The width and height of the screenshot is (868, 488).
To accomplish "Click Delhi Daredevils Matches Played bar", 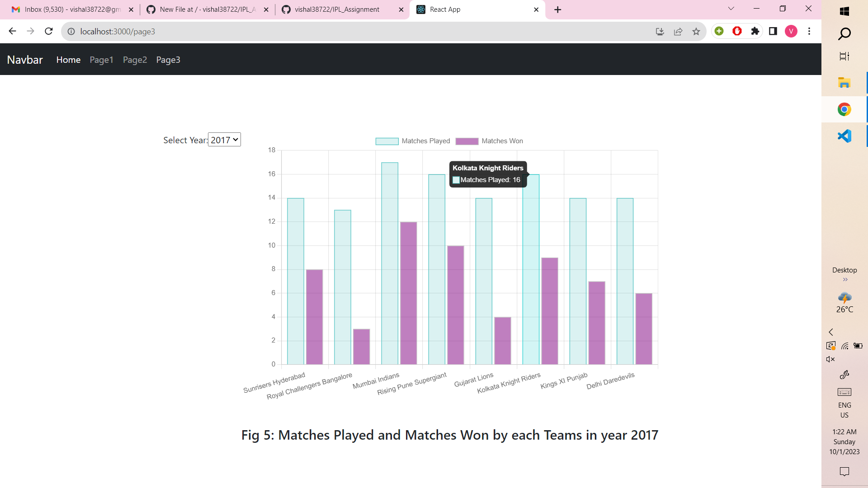I will click(x=625, y=281).
